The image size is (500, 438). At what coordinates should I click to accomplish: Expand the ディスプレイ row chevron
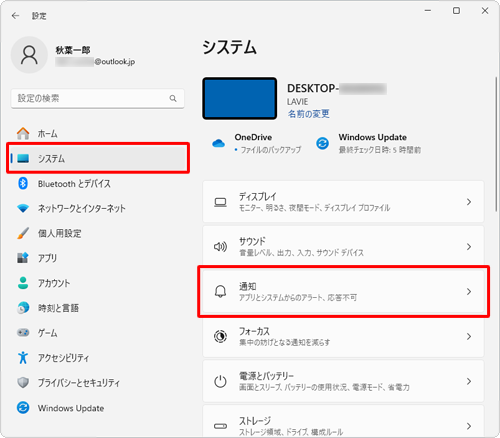pos(469,202)
